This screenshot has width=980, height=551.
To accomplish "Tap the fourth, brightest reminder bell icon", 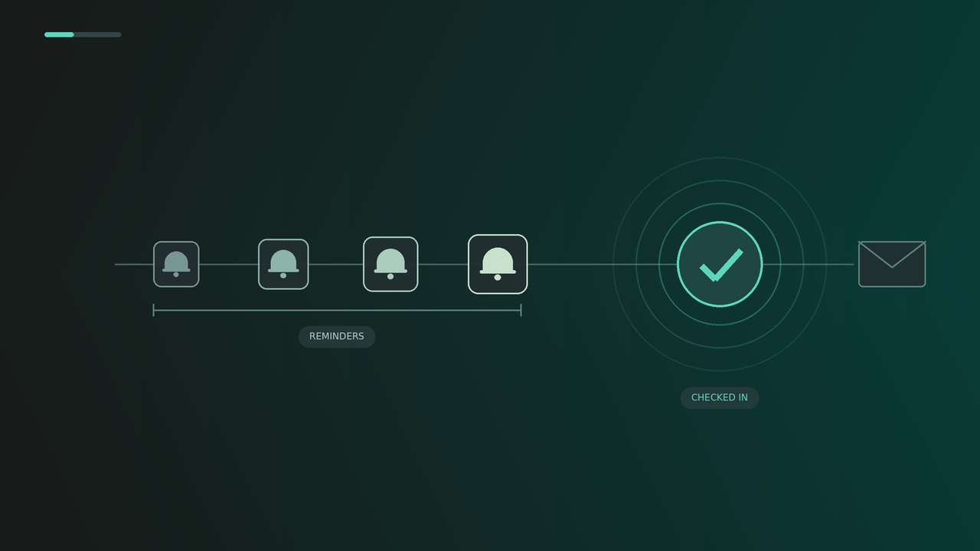I will point(498,264).
